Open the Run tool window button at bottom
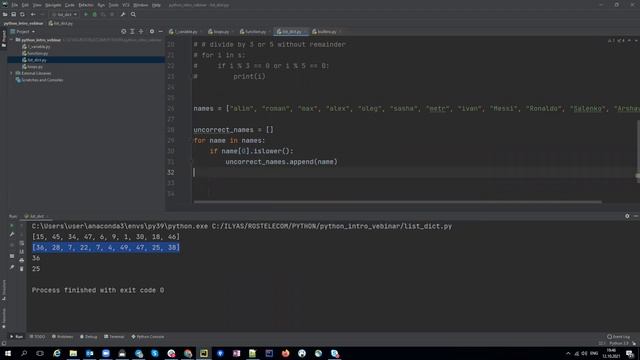 pos(16,337)
